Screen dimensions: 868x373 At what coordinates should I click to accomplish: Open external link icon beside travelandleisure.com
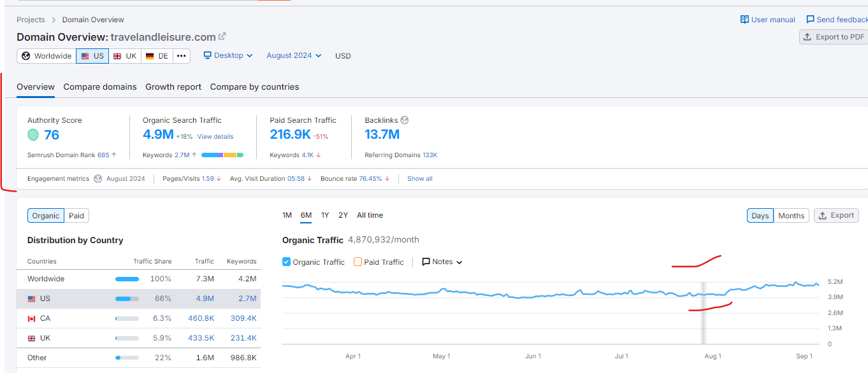222,36
